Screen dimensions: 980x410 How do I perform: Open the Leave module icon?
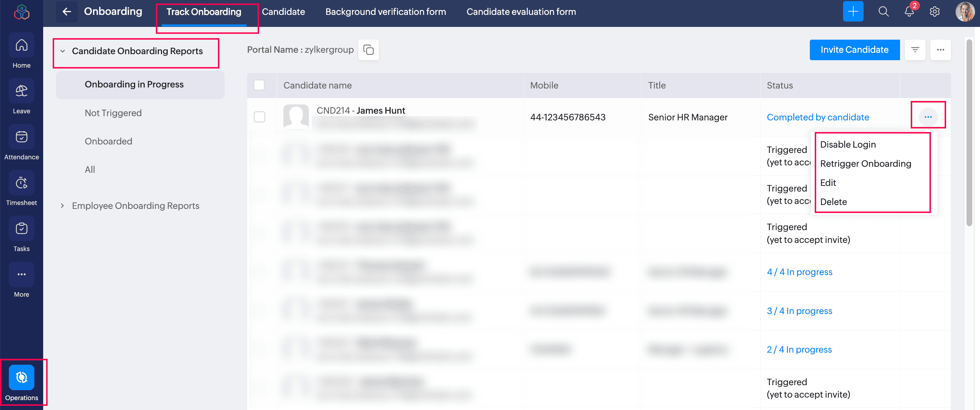[21, 91]
